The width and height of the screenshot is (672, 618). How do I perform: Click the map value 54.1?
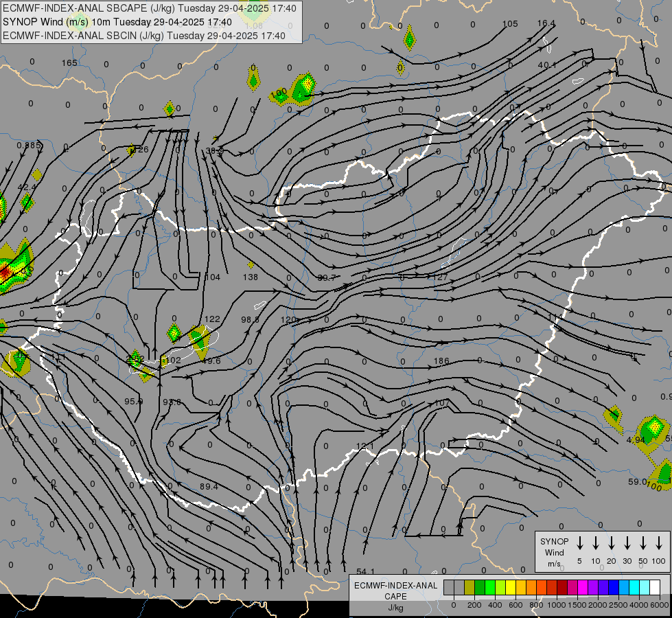click(x=365, y=572)
